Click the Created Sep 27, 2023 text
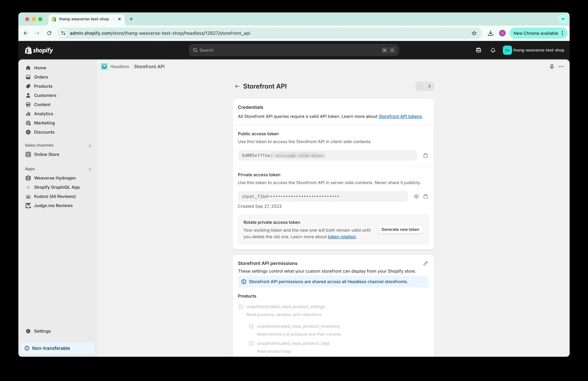Image resolution: width=588 pixels, height=381 pixels. pyautogui.click(x=260, y=206)
